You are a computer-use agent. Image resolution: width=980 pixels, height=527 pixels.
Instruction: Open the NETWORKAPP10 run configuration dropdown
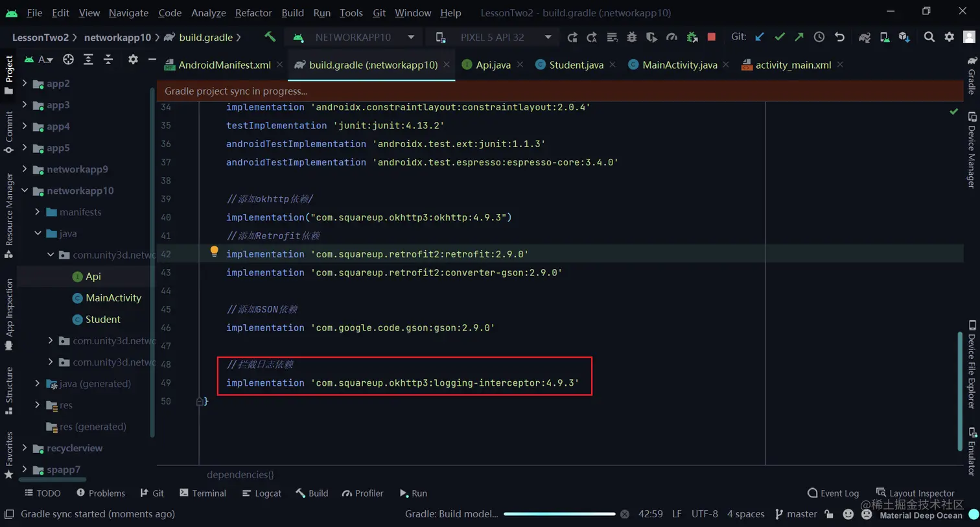tap(354, 37)
